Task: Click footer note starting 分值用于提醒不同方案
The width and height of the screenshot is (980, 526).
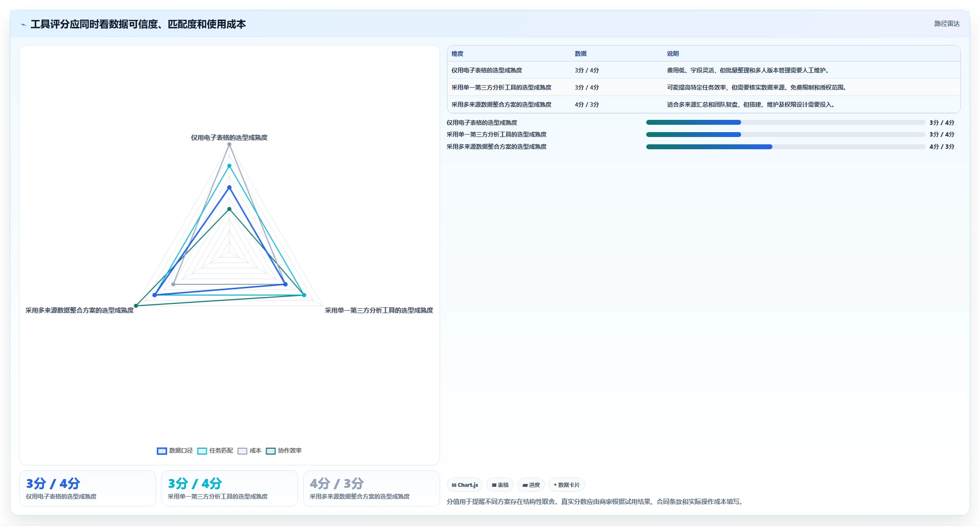Action: click(x=596, y=502)
